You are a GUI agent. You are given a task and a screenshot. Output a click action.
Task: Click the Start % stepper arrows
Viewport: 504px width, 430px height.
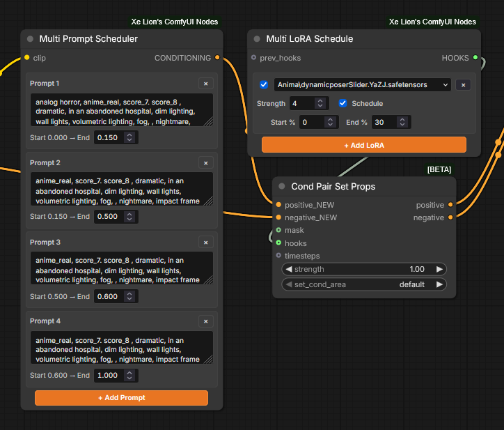tap(330, 122)
